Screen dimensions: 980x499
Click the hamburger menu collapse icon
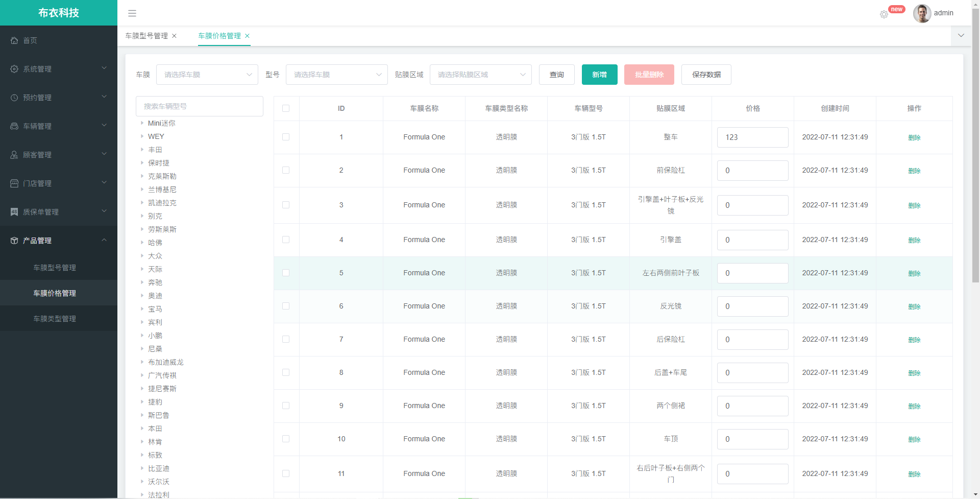132,13
